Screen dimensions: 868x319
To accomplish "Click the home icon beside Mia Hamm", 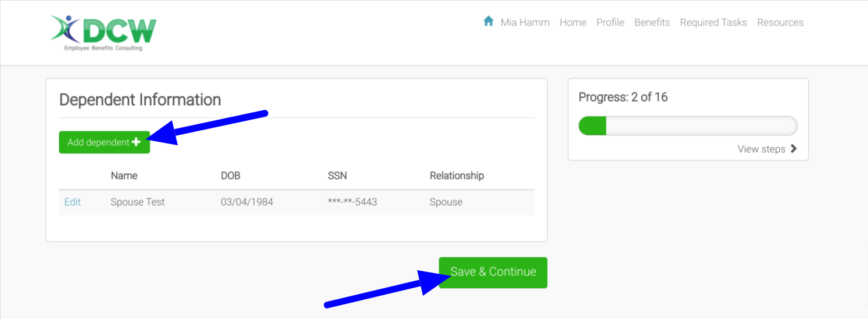I will tap(489, 21).
